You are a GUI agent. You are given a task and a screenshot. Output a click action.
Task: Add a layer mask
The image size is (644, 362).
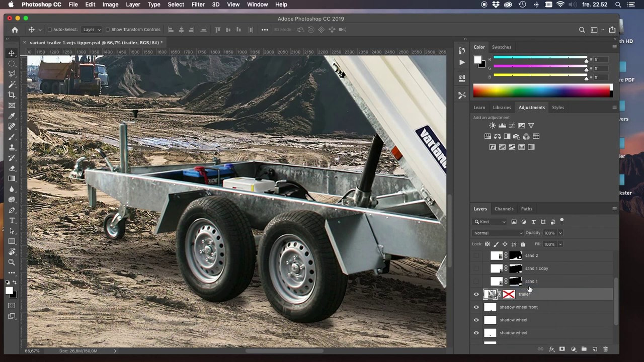(562, 349)
